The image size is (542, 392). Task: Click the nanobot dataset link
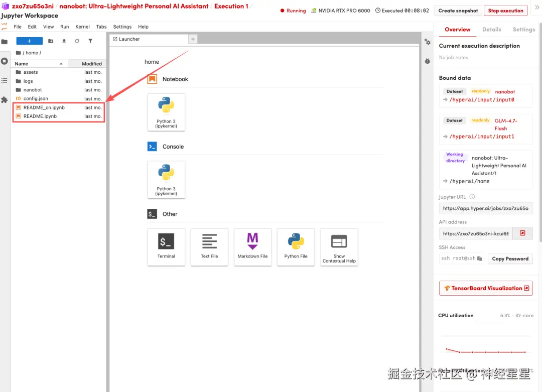point(505,92)
